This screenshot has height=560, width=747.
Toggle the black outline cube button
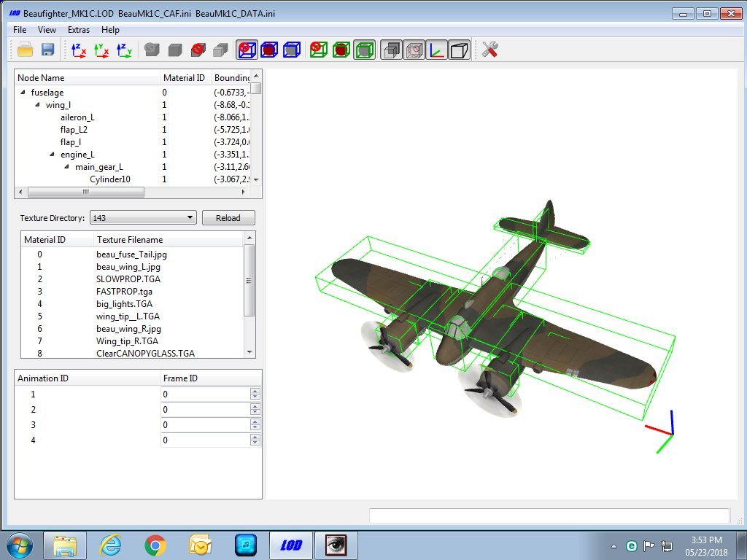(x=460, y=50)
